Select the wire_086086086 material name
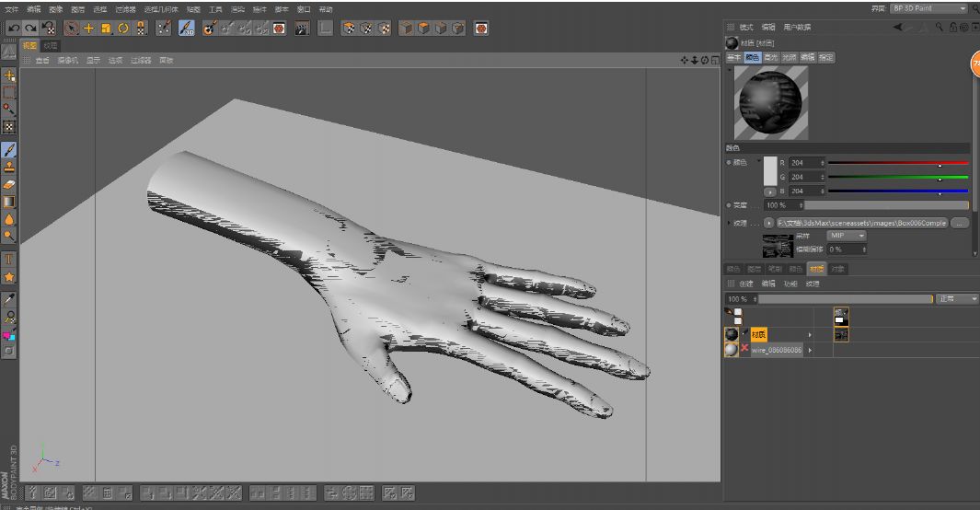Screen dimensions: 980x510 pyautogui.click(x=777, y=350)
